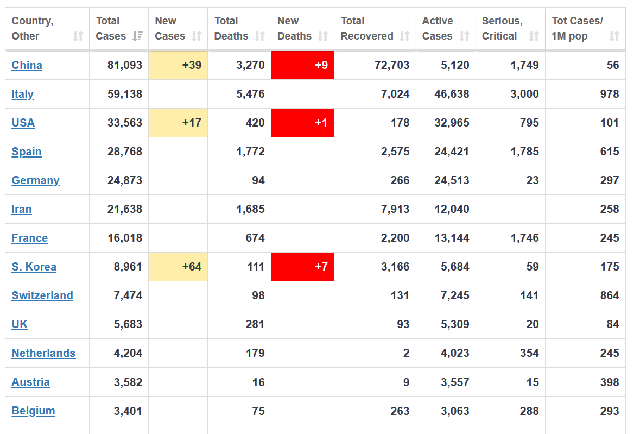Open the China country link
The height and width of the screenshot is (434, 640).
click(27, 65)
